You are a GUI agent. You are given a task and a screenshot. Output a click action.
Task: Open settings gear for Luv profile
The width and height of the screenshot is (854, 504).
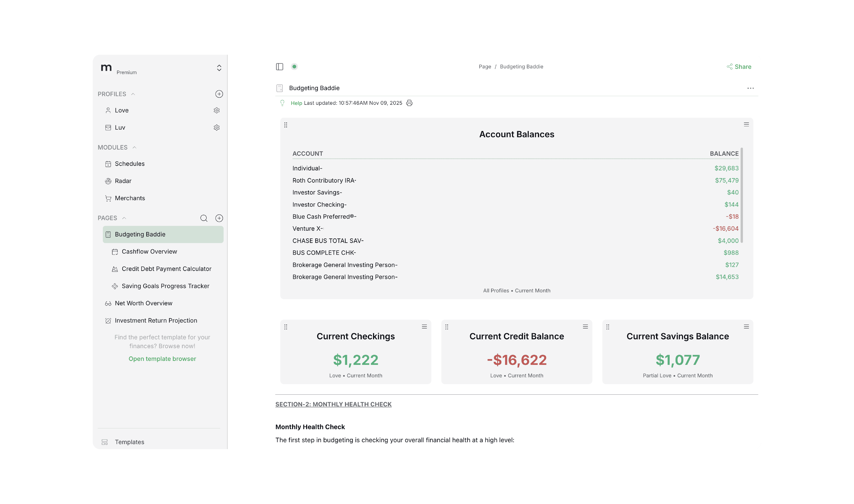tap(217, 128)
